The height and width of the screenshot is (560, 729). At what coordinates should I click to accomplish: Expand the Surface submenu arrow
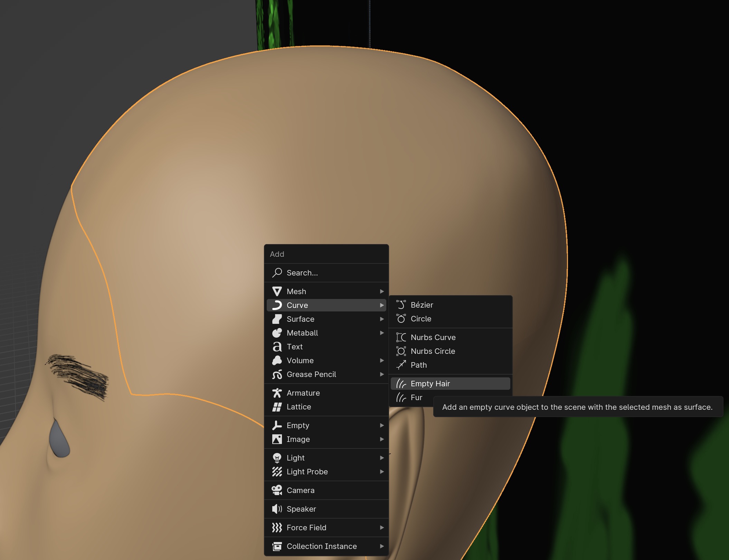[382, 319]
